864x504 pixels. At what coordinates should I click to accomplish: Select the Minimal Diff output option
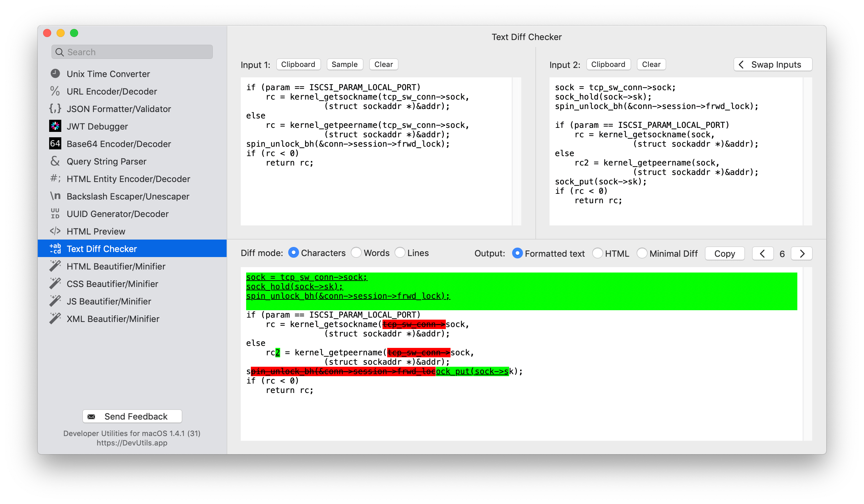click(x=641, y=253)
